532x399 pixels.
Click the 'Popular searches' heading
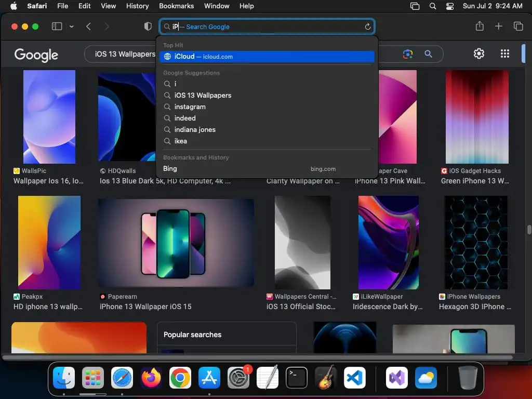(192, 335)
